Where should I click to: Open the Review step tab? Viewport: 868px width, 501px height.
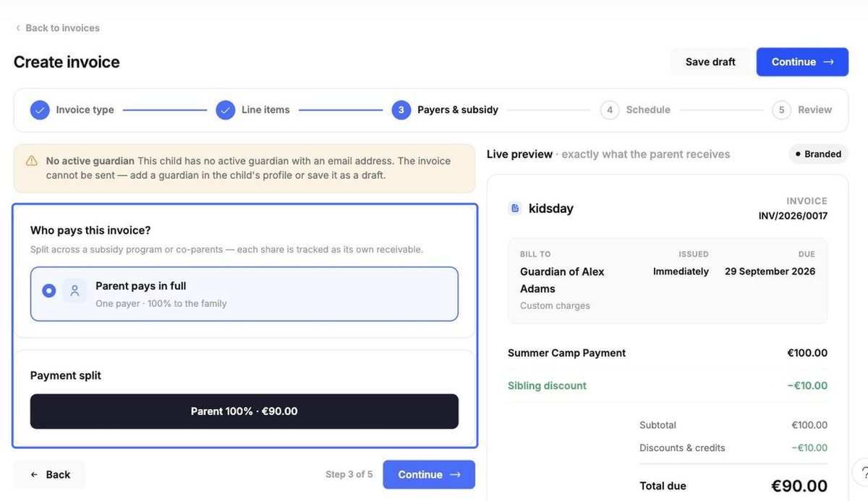tap(802, 110)
